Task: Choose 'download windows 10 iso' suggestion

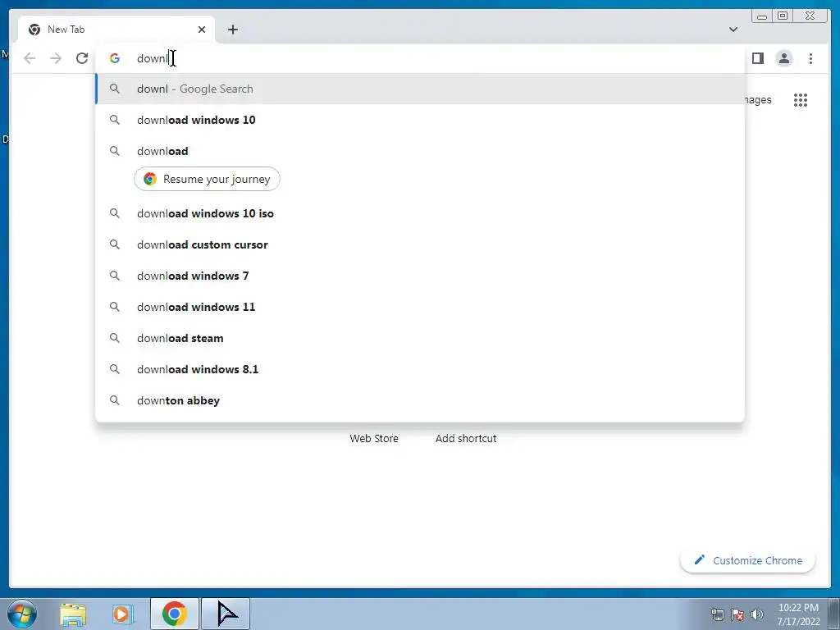Action: 420,213
